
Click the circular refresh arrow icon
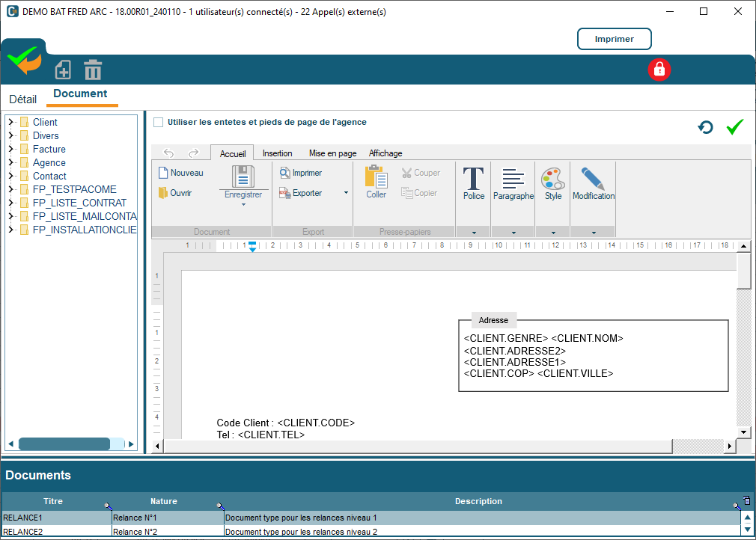[x=705, y=128]
